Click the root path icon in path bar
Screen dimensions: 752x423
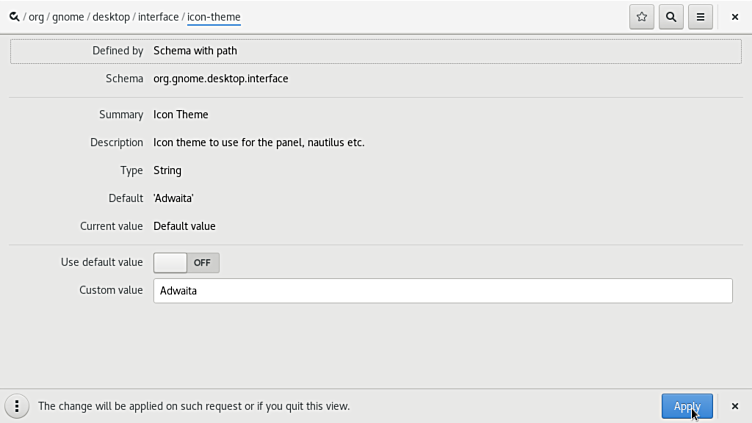pos(14,17)
